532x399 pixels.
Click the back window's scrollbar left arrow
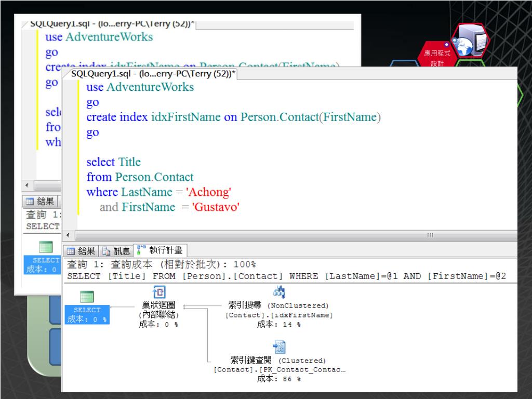pyautogui.click(x=27, y=185)
